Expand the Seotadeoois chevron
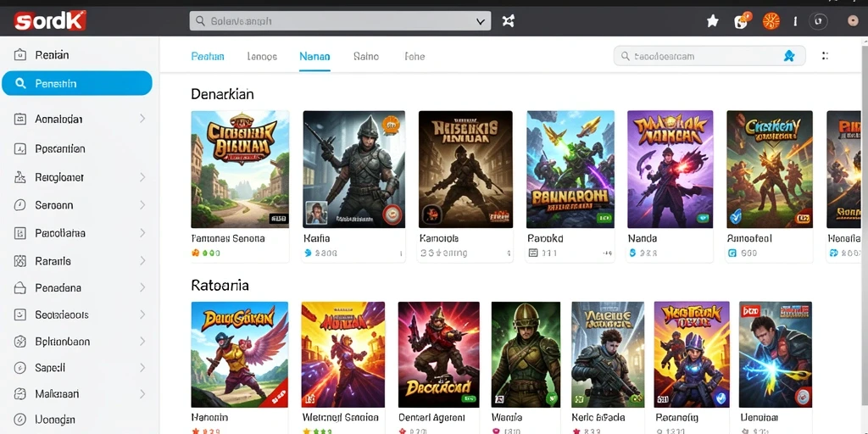Image resolution: width=868 pixels, height=434 pixels. pos(142,314)
